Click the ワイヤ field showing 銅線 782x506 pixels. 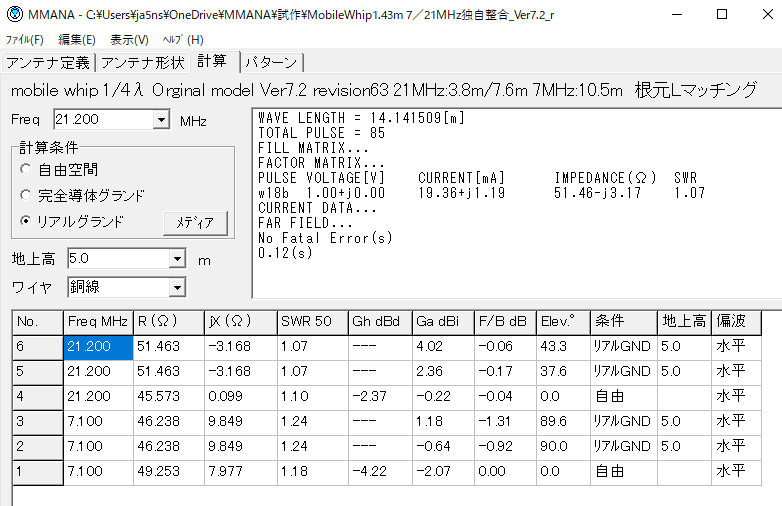click(x=118, y=287)
